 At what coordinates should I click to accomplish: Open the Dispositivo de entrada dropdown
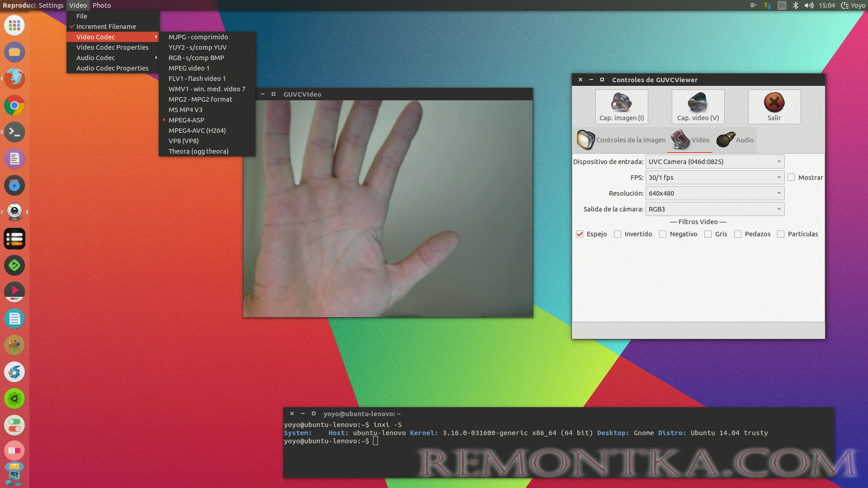[x=715, y=162]
